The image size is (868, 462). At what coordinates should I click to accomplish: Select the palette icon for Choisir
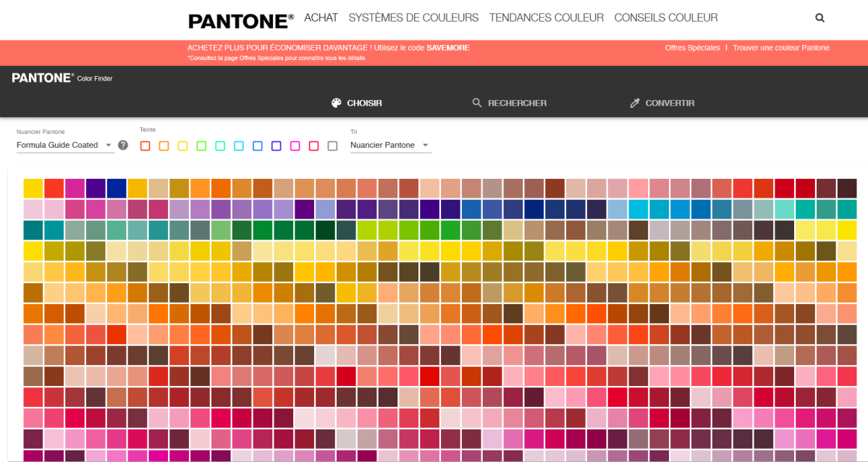click(336, 103)
